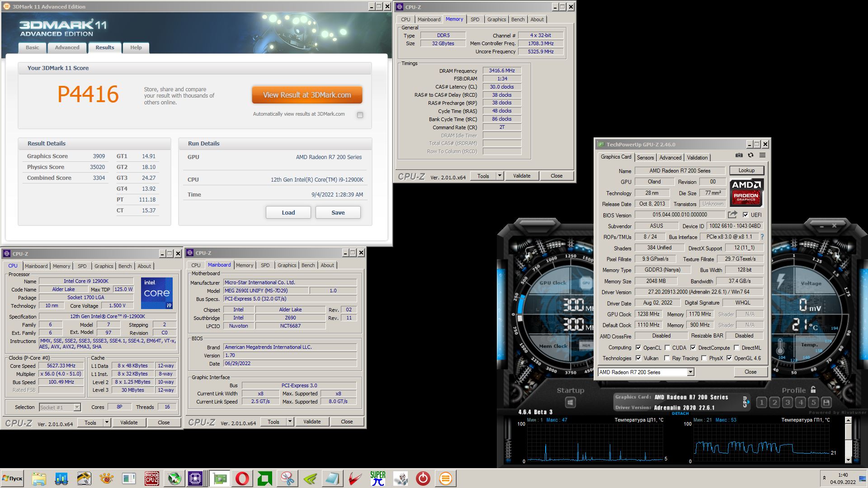Open the NVIDIA taskbar icon
The width and height of the screenshot is (868, 488).
coord(310,479)
